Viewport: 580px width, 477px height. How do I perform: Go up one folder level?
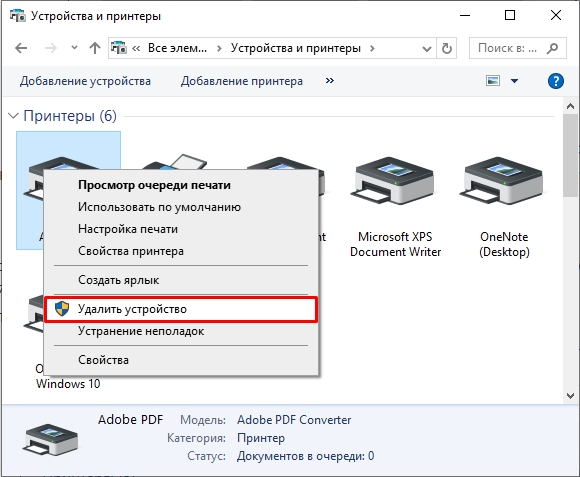coord(95,48)
